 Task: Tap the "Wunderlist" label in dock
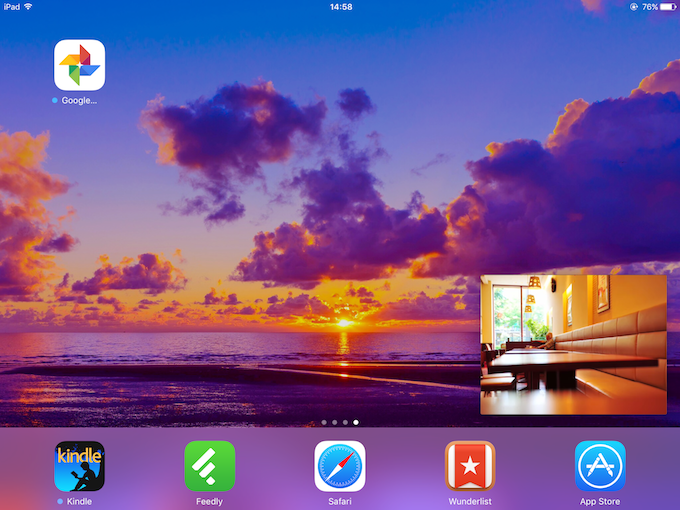pos(470,501)
